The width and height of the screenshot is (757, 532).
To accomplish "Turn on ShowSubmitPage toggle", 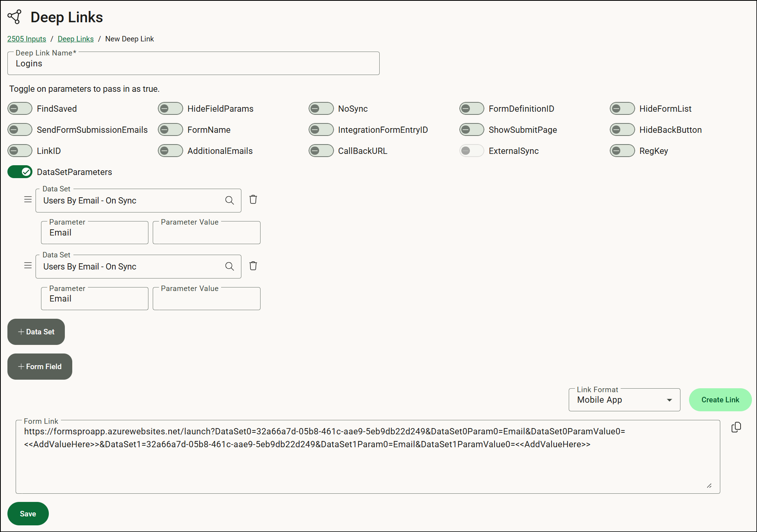I will point(472,130).
